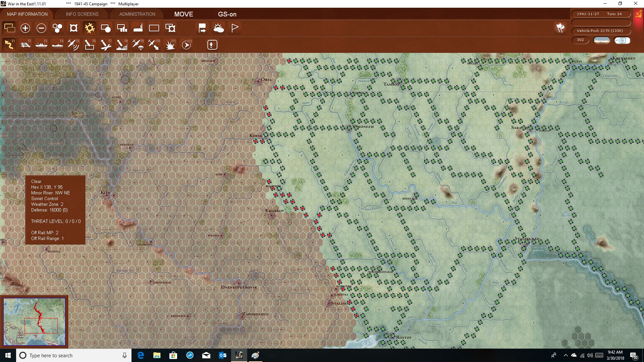This screenshot has width=644, height=362.
Task: Click the Tambov city label on map
Action: (x=391, y=84)
